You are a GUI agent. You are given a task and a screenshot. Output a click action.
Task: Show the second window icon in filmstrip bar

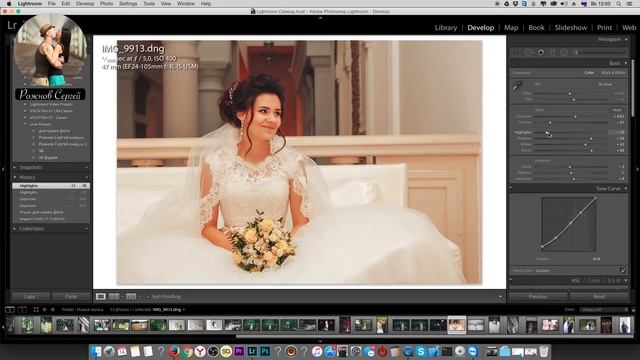click(x=22, y=309)
